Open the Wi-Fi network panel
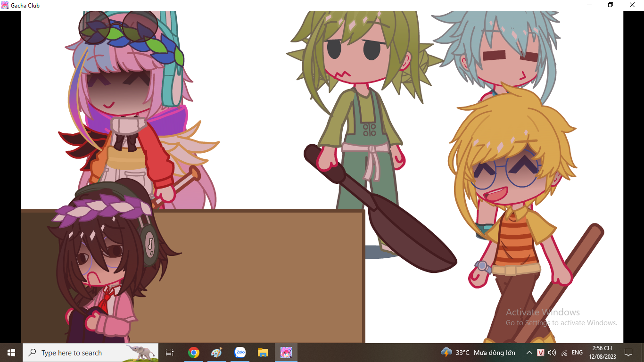644x362 pixels. [x=564, y=353]
